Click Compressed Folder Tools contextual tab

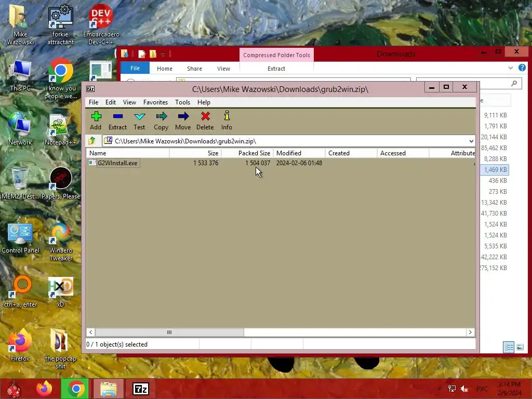click(276, 55)
